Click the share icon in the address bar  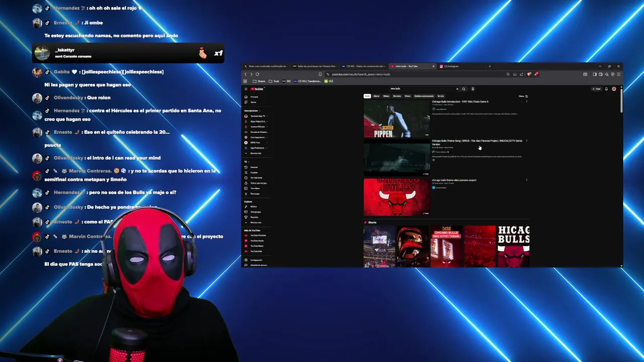[x=521, y=74]
